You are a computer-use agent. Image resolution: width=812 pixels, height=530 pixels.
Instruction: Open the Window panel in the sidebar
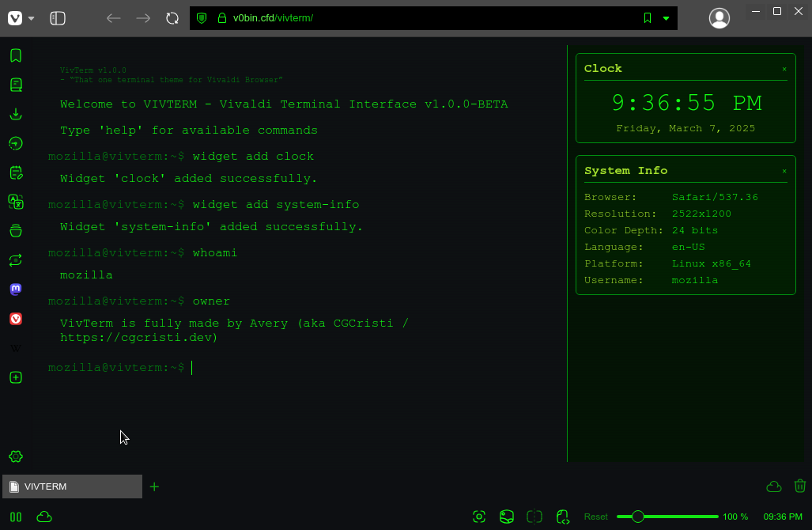click(x=16, y=230)
